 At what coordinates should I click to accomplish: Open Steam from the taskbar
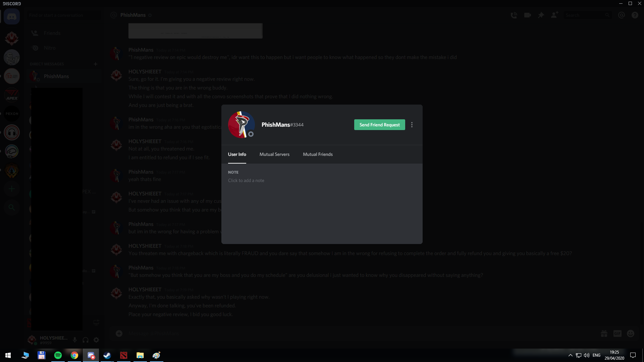click(x=107, y=355)
